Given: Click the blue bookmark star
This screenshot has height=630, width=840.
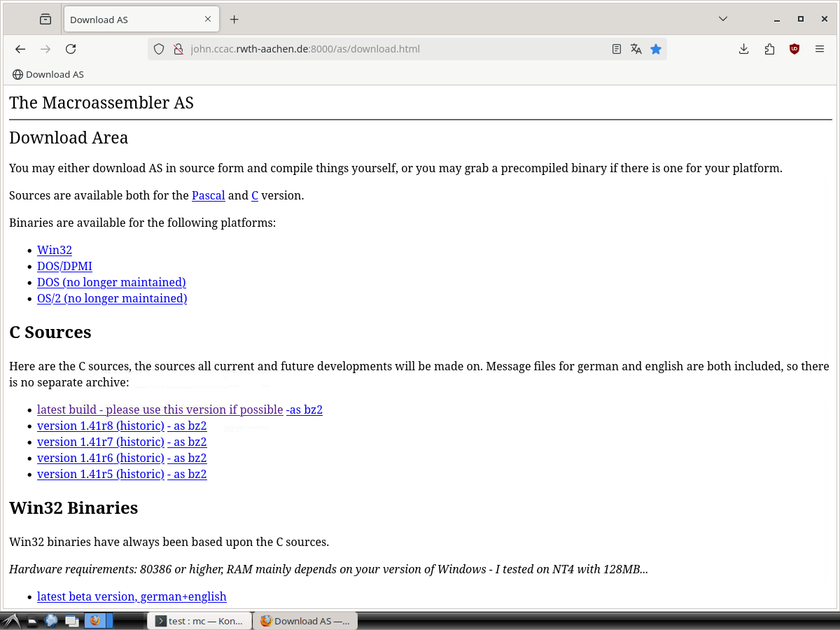Looking at the screenshot, I should click(x=656, y=49).
